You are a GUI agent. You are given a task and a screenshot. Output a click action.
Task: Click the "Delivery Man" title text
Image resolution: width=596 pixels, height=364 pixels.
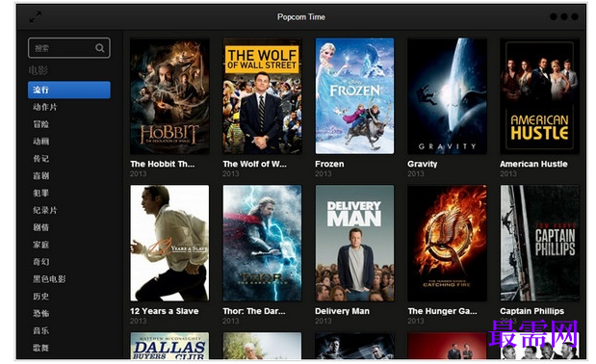point(342,311)
